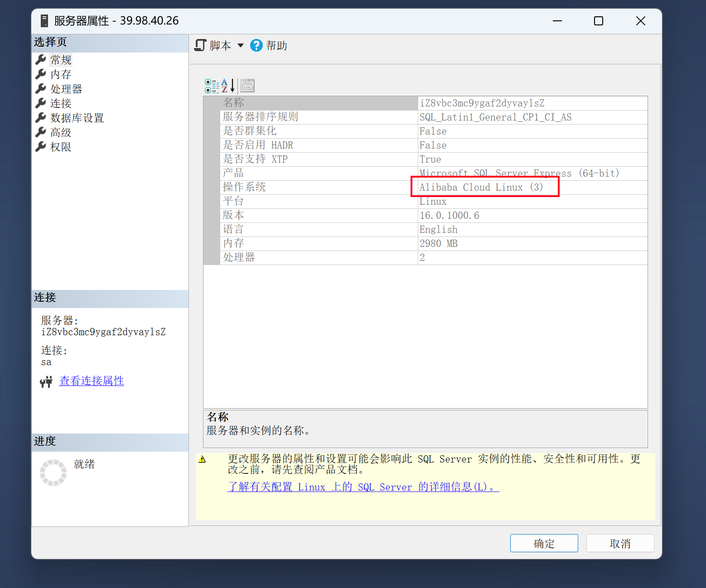Click the blue help (帮助) question mark icon
This screenshot has height=588, width=706.
click(x=256, y=45)
